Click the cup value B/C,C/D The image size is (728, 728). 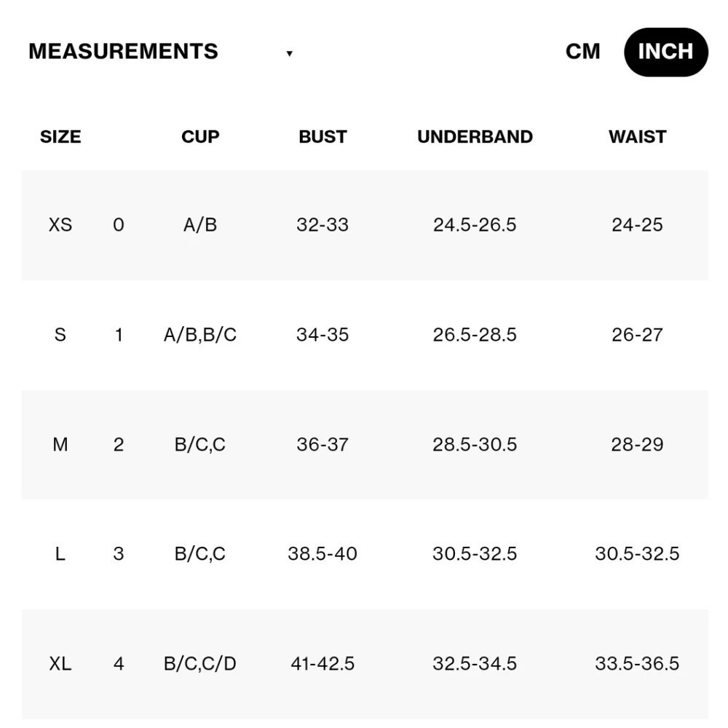tap(200, 664)
